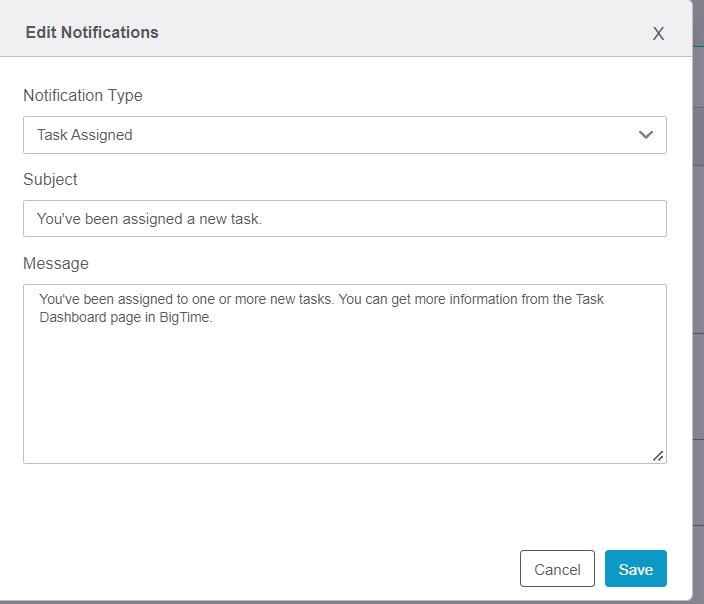Click the chevron arrow on Notification Type
704x604 pixels.
tap(646, 135)
